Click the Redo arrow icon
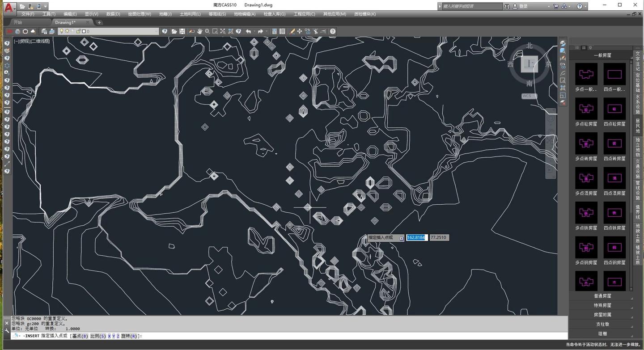This screenshot has height=350, width=644. [x=260, y=31]
